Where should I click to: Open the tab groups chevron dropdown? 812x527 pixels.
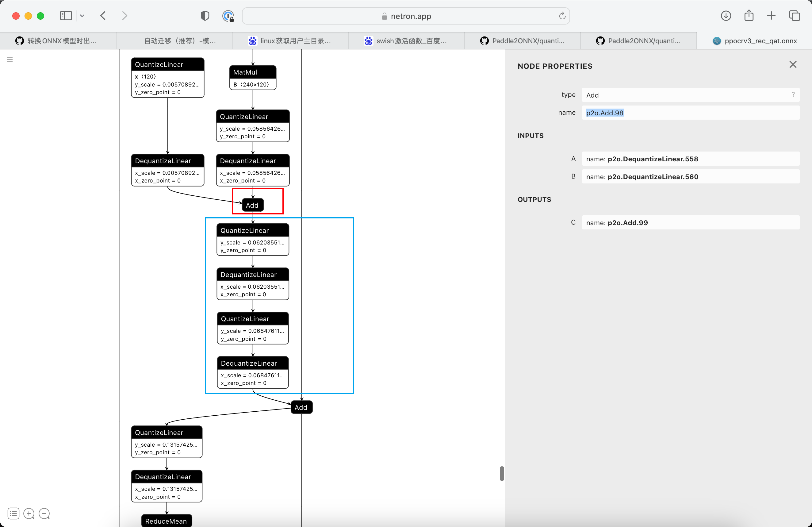82,16
